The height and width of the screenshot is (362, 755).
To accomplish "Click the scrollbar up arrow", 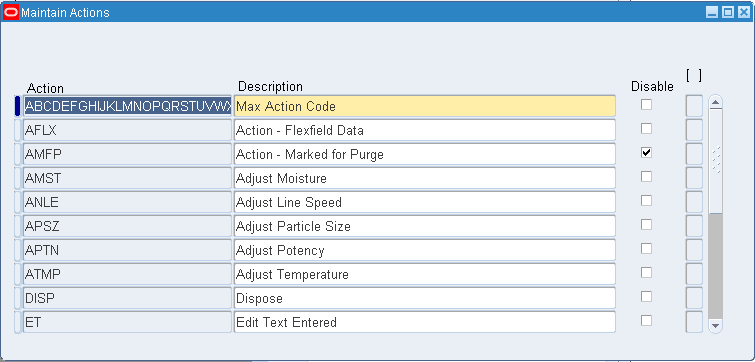I will (x=715, y=102).
